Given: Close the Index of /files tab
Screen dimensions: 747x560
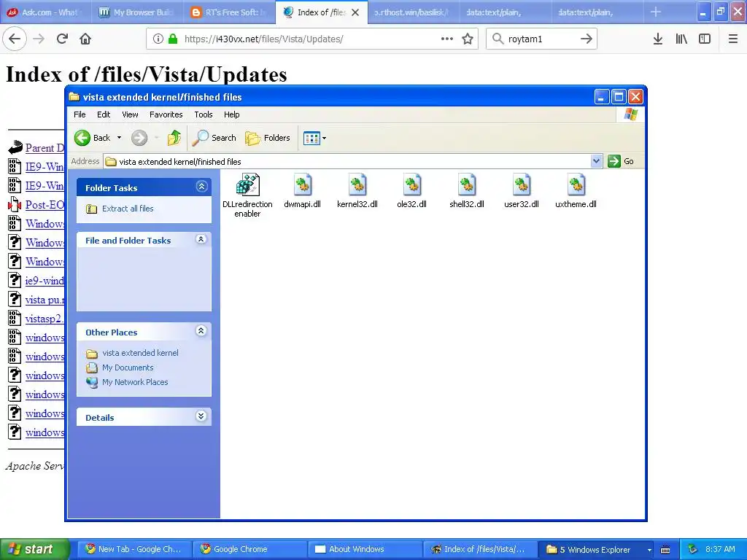Looking at the screenshot, I should click(355, 12).
